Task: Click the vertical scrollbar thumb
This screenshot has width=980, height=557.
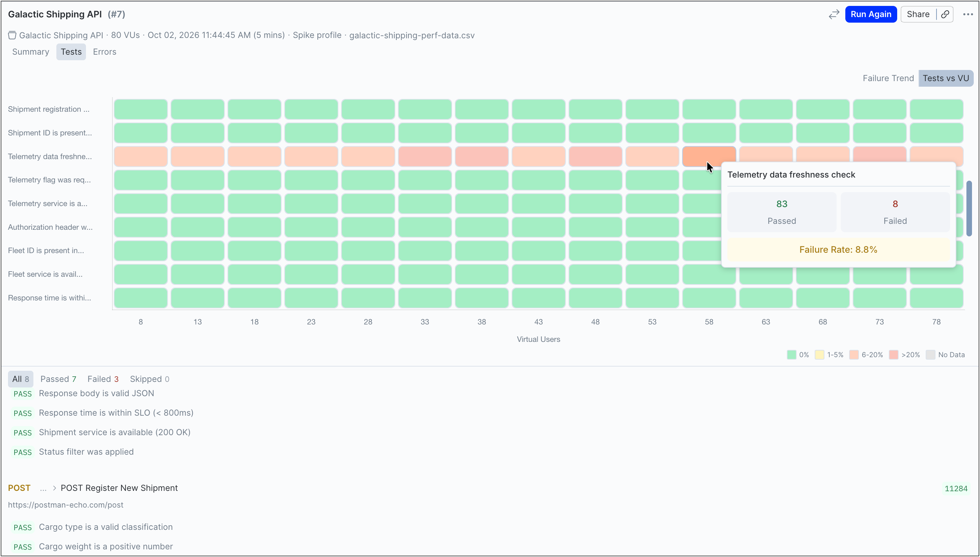Action: point(969,209)
